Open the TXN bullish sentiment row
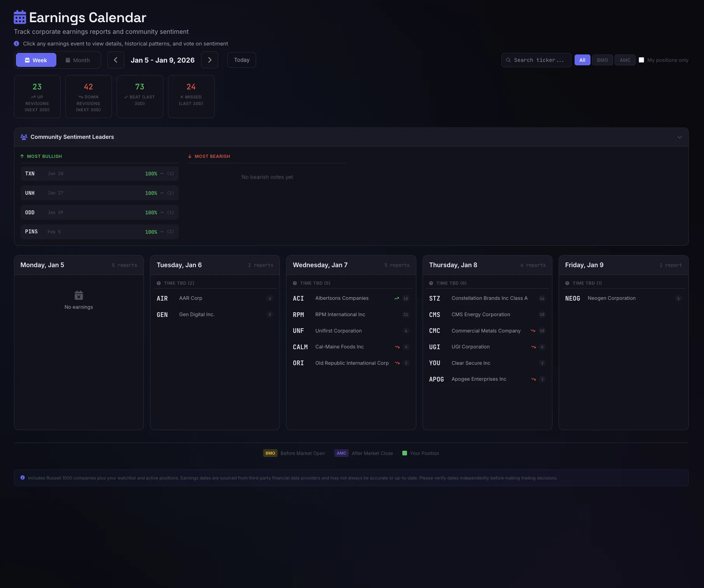The height and width of the screenshot is (588, 704). click(x=100, y=173)
